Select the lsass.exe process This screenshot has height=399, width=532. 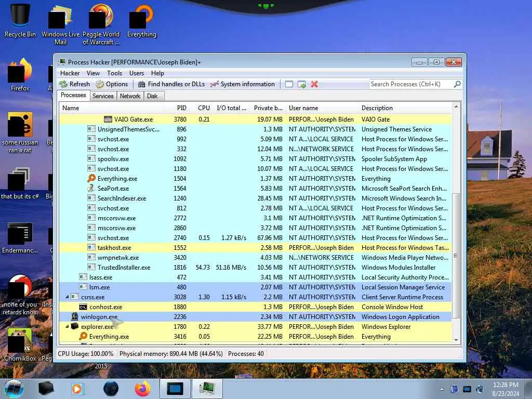[255, 277]
